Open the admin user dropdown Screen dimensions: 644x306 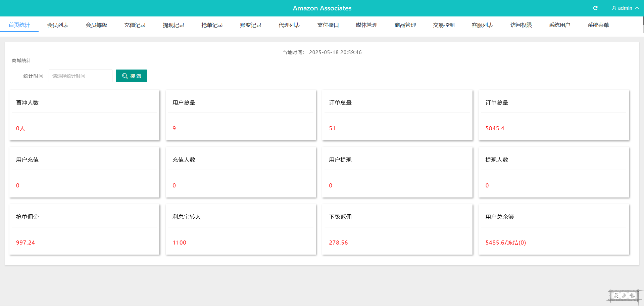pyautogui.click(x=625, y=8)
